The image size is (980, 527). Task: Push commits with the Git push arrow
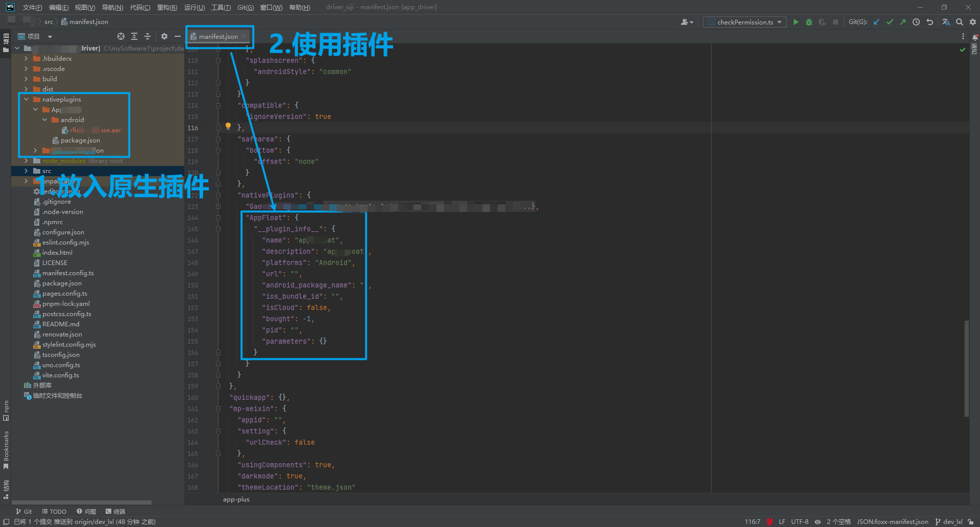(902, 22)
